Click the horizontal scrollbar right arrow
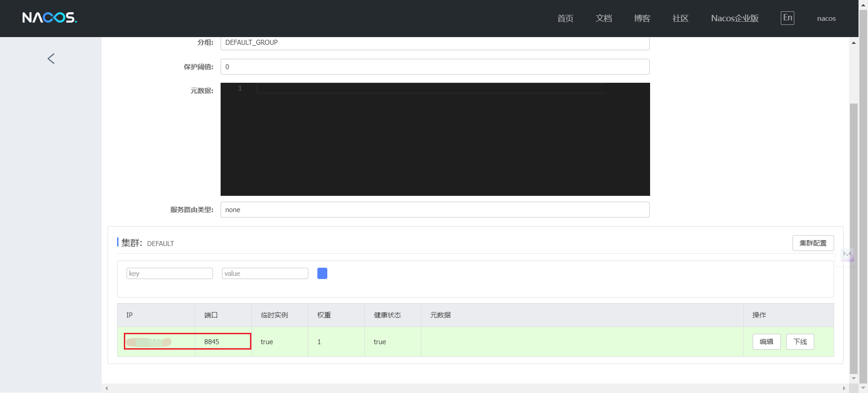This screenshot has width=868, height=393. pyautogui.click(x=844, y=388)
